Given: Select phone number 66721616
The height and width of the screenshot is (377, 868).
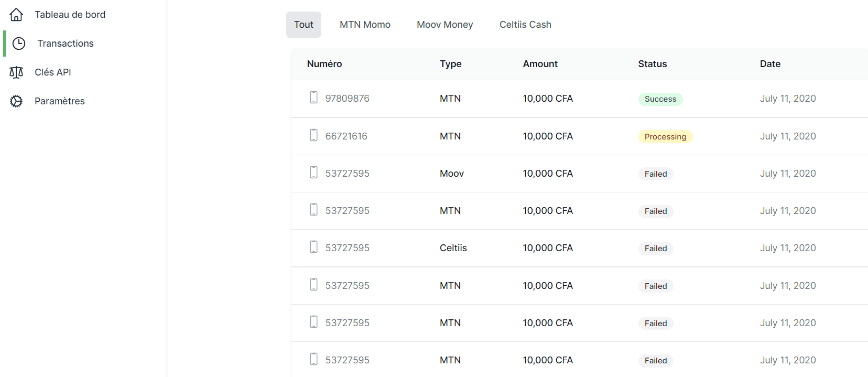Looking at the screenshot, I should pyautogui.click(x=346, y=136).
